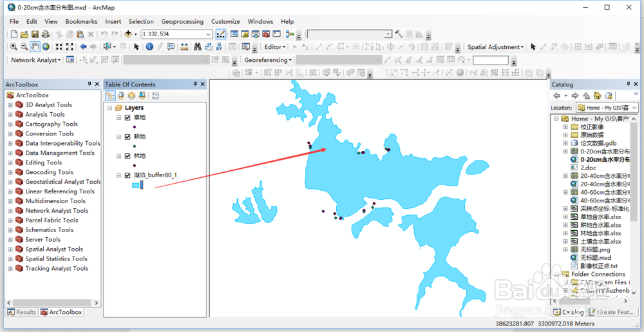Uncheck the 草地 layer visibility checkbox
Image resolution: width=644 pixels, height=332 pixels.
(x=128, y=117)
